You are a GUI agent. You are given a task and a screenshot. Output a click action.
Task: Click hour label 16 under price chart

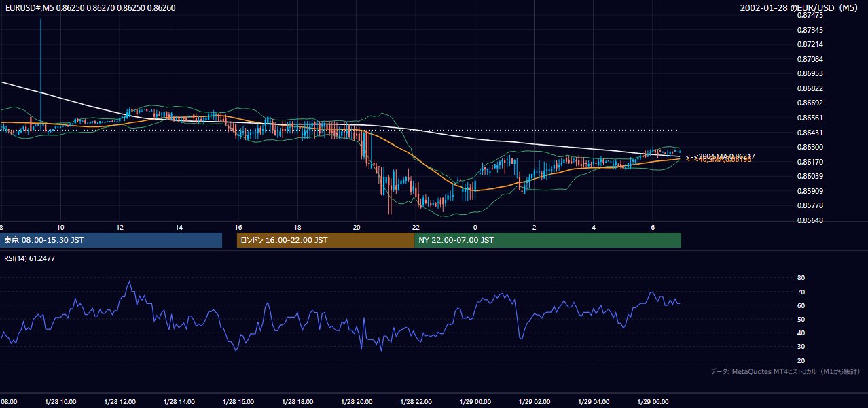pyautogui.click(x=238, y=227)
